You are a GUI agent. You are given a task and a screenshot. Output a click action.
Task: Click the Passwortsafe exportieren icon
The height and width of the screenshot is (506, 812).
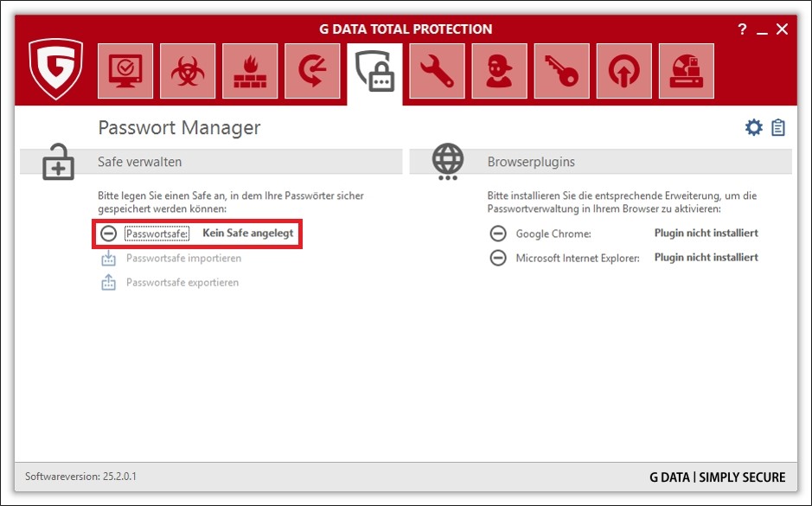tap(108, 282)
